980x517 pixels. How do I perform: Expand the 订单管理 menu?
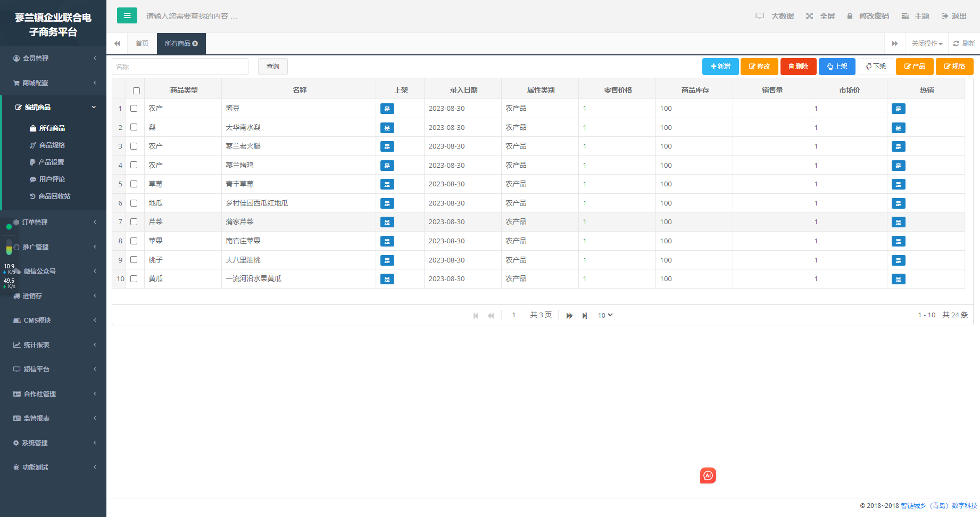(x=53, y=222)
